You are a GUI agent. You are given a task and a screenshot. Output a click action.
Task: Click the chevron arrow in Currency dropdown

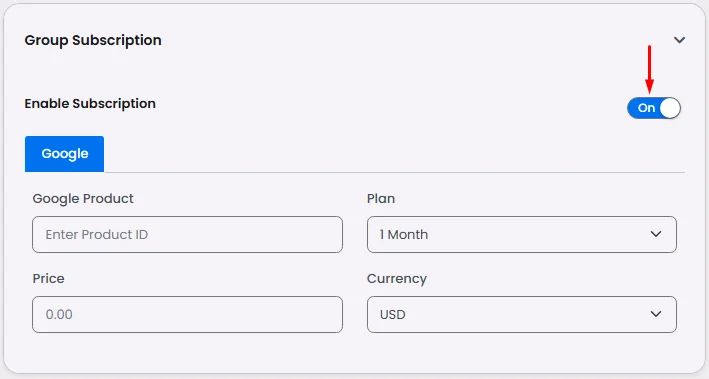tap(656, 314)
